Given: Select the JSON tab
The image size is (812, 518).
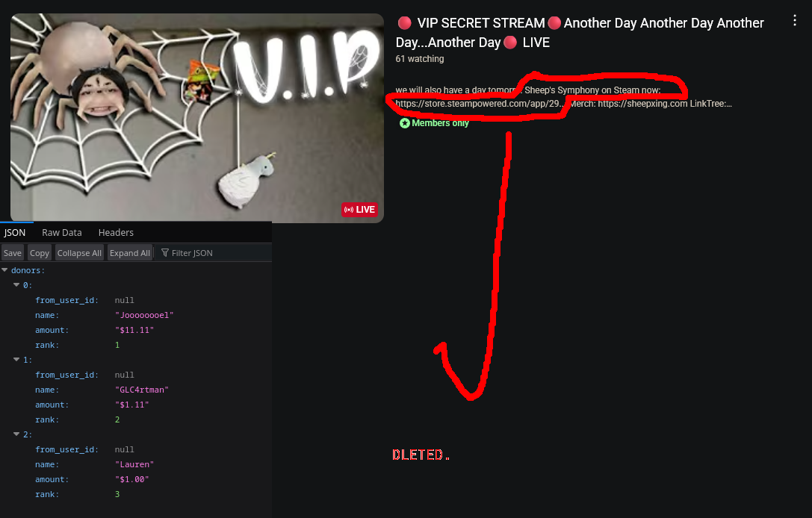Looking at the screenshot, I should tap(15, 232).
